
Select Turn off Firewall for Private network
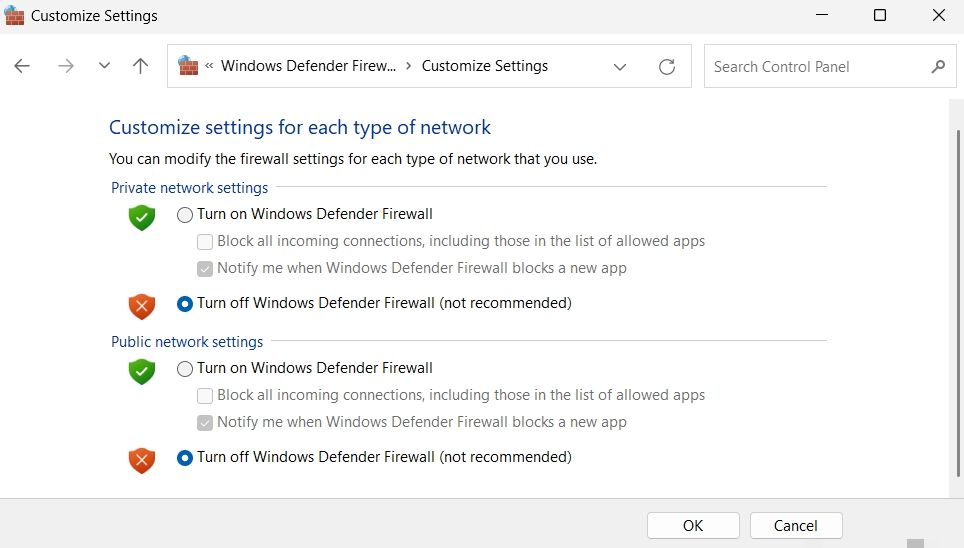tap(184, 304)
